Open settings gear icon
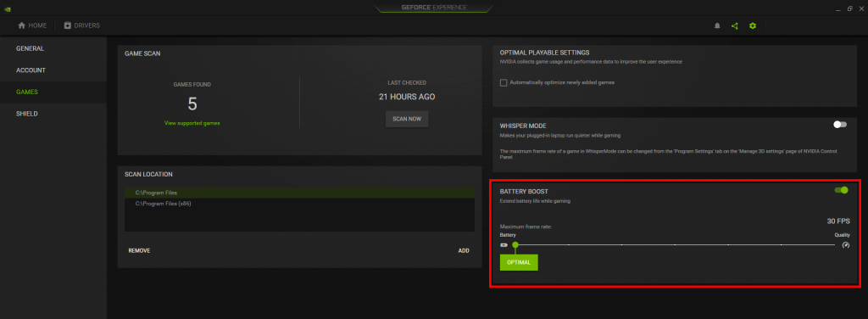 point(753,25)
